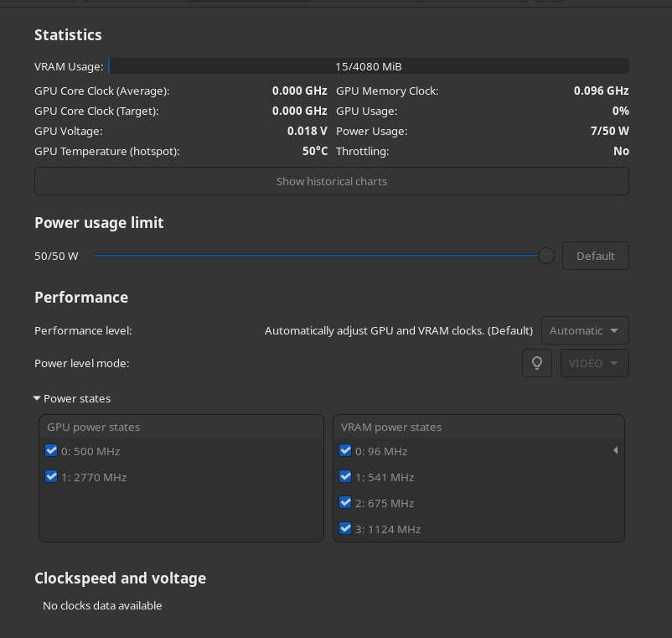The image size is (672, 638).
Task: Disable VRAM power state 0: 96 MHz
Action: tap(345, 450)
